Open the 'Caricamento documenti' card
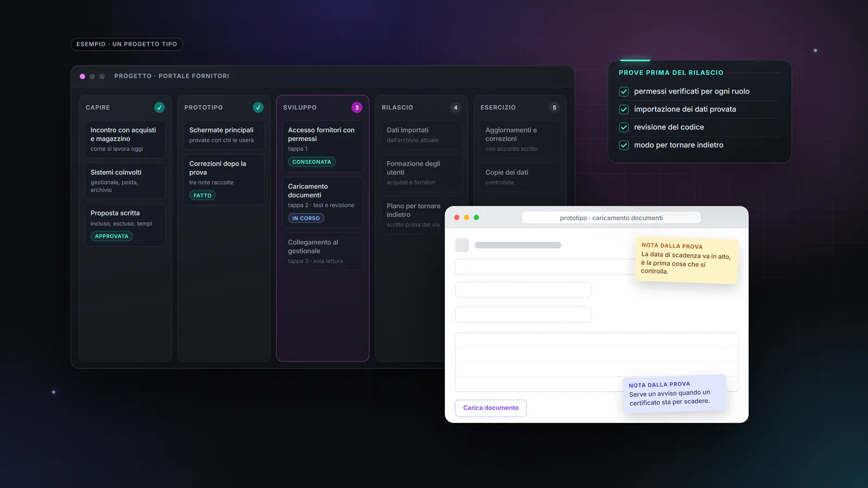Screen dimensions: 868x488 pyautogui.click(x=323, y=203)
